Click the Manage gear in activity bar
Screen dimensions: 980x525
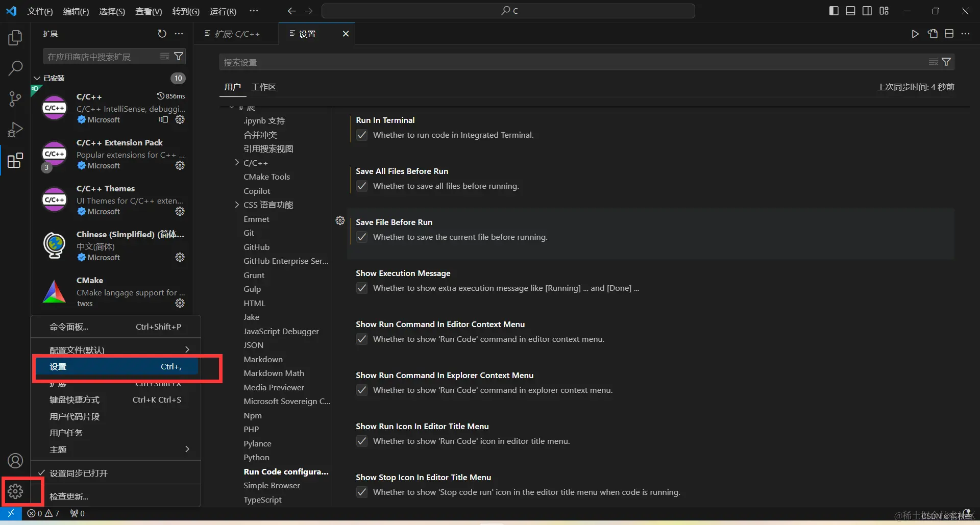coord(15,491)
